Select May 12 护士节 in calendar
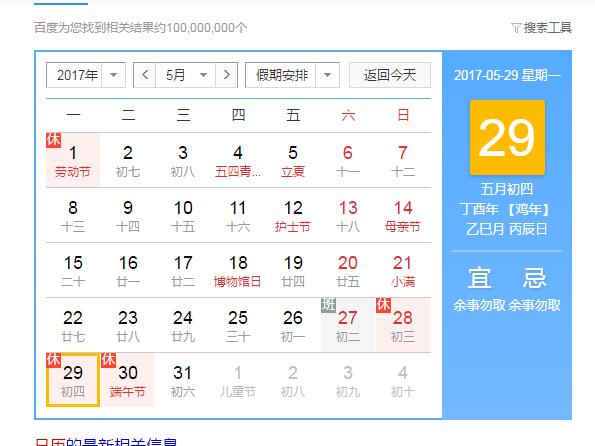The image size is (595, 446). click(x=293, y=215)
